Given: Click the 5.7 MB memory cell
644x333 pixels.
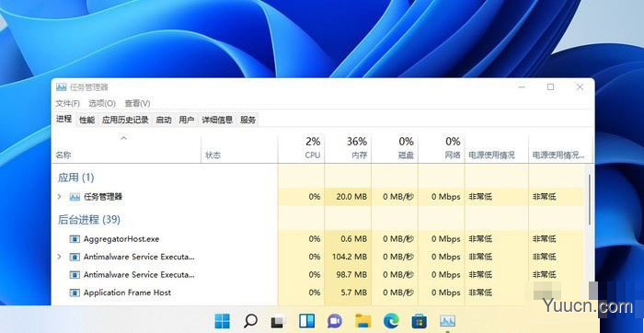Looking at the screenshot, I should 348,293.
